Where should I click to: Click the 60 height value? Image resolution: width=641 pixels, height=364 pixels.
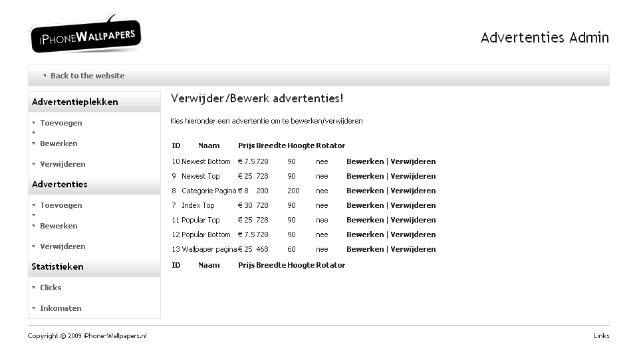tap(291, 249)
